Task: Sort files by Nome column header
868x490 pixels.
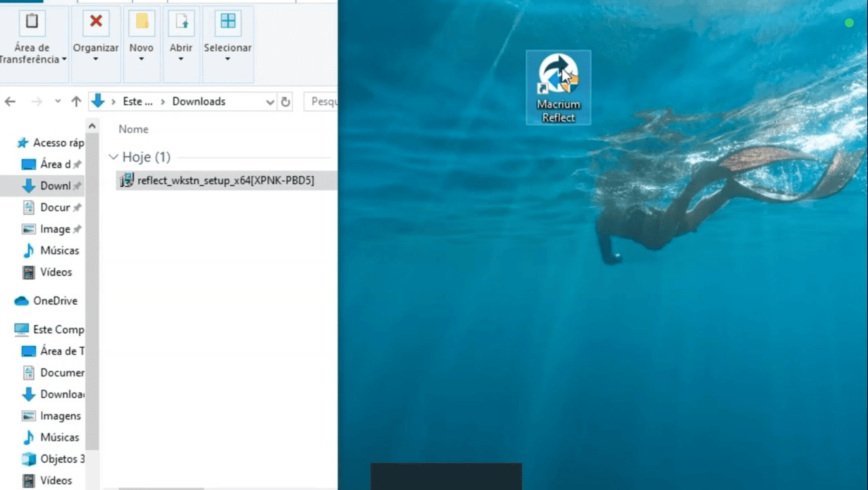Action: point(133,129)
